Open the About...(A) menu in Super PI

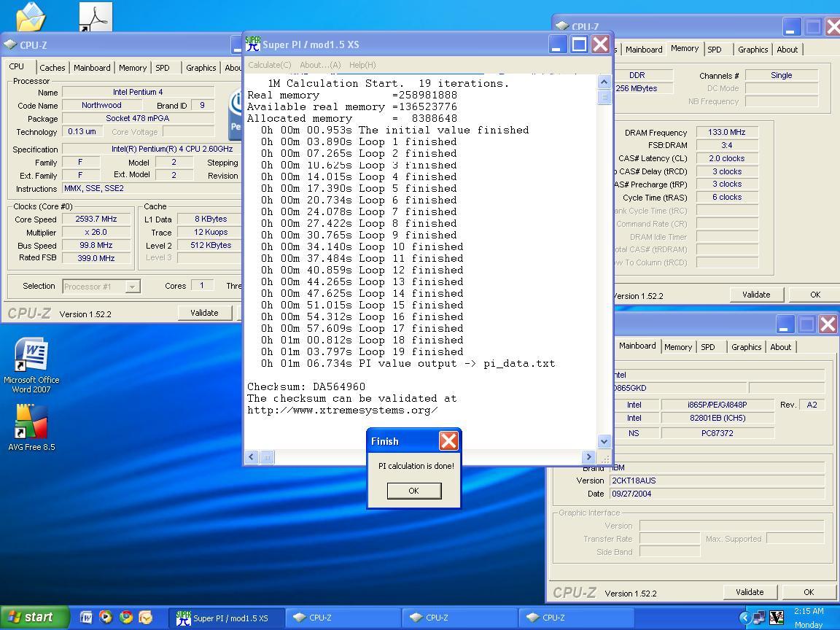pos(320,65)
